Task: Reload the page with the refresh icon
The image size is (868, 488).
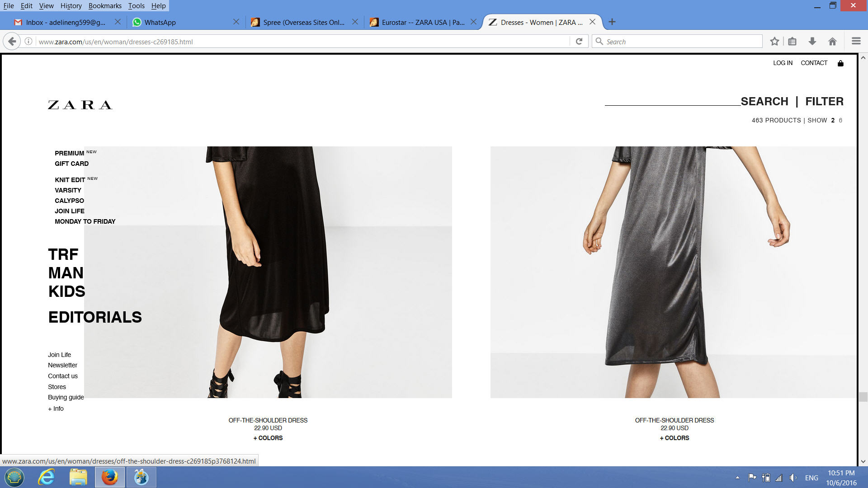Action: 579,42
